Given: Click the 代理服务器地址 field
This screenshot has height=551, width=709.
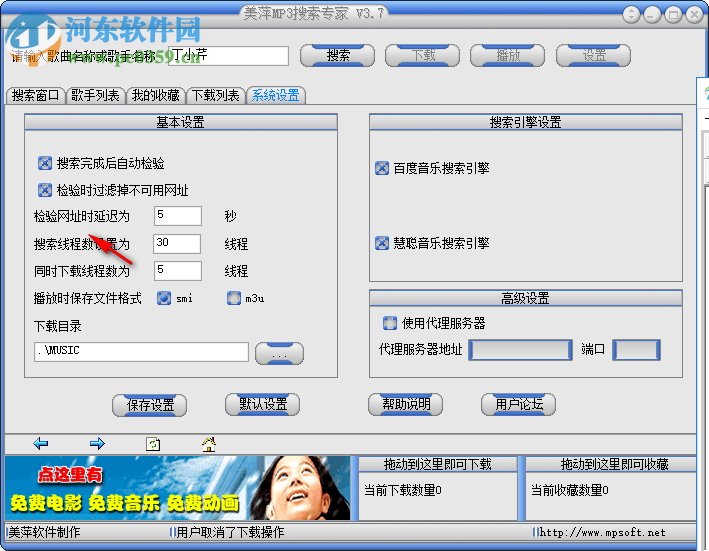Looking at the screenshot, I should pos(520,350).
